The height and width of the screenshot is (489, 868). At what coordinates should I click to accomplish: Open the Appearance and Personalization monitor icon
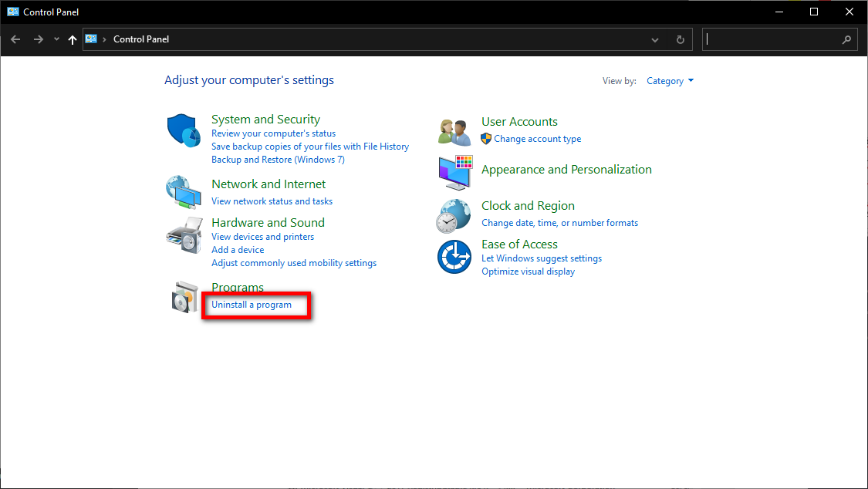coord(455,173)
